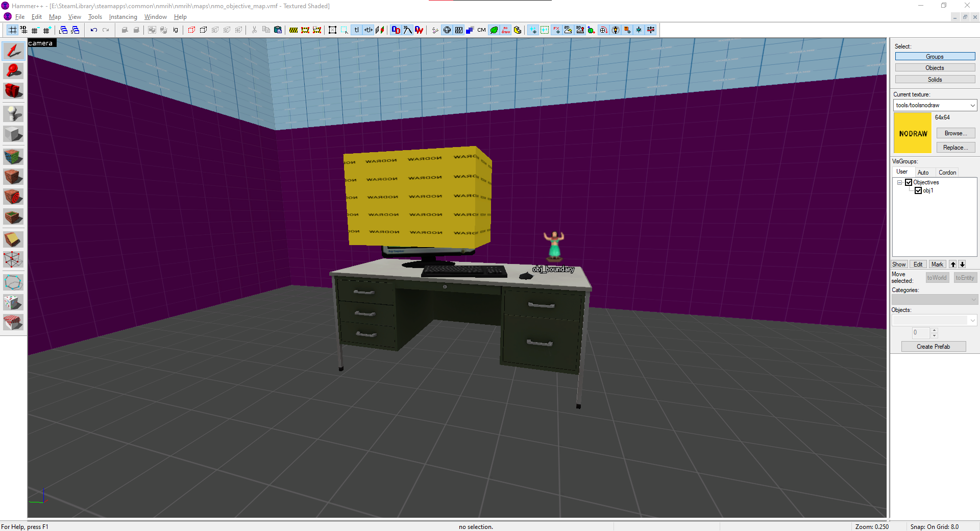
Task: Click the Paste clipboard icon
Action: (278, 30)
